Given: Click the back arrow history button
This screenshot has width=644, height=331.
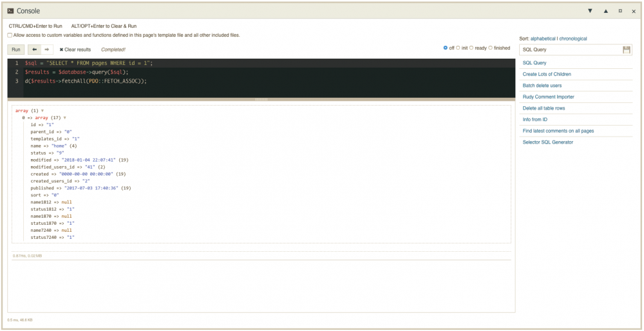Looking at the screenshot, I should [x=34, y=50].
